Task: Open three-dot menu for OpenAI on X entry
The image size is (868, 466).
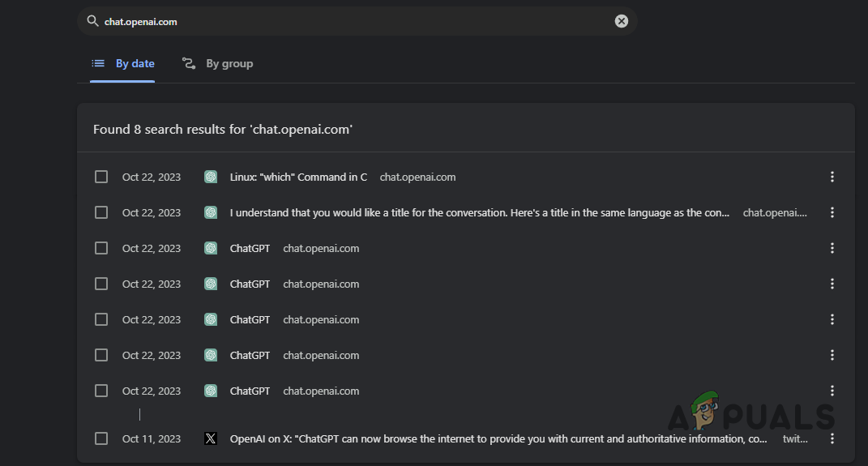Action: [x=832, y=438]
